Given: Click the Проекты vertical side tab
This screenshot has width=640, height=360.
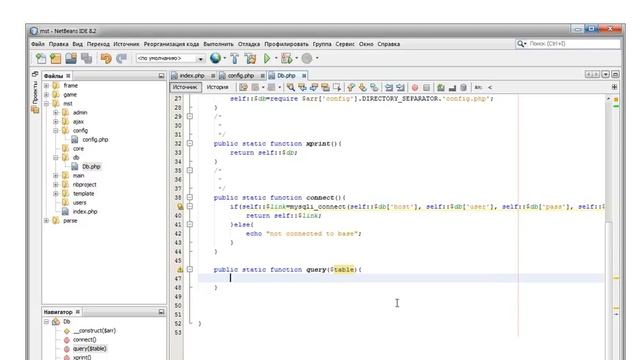Looking at the screenshot, I should coord(35,96).
